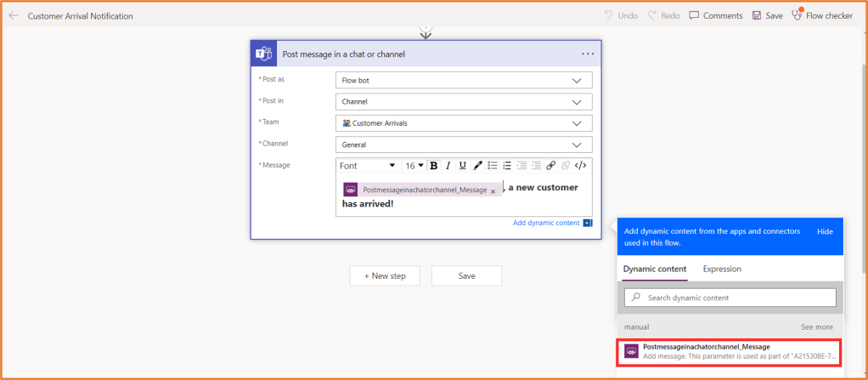Switch to the Expression tab
This screenshot has height=380, width=868.
pos(722,269)
